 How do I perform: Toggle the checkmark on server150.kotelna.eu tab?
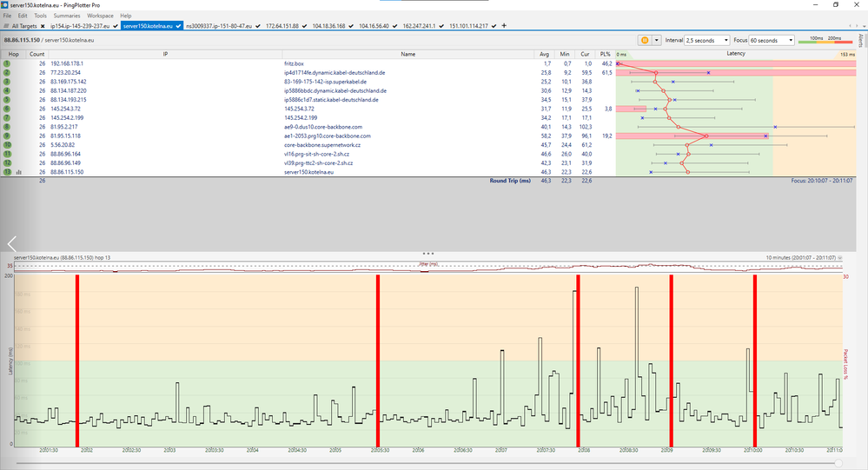click(179, 26)
